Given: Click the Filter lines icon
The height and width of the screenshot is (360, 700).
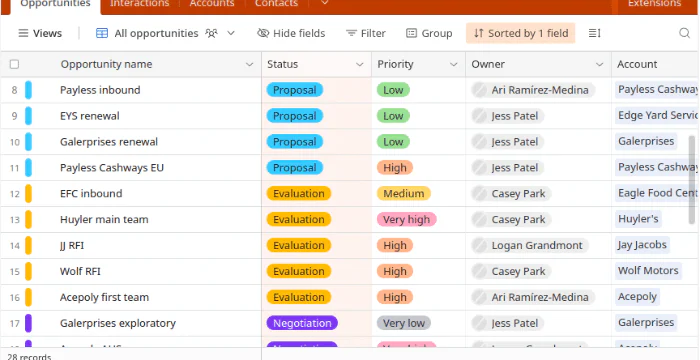Looking at the screenshot, I should [x=351, y=33].
